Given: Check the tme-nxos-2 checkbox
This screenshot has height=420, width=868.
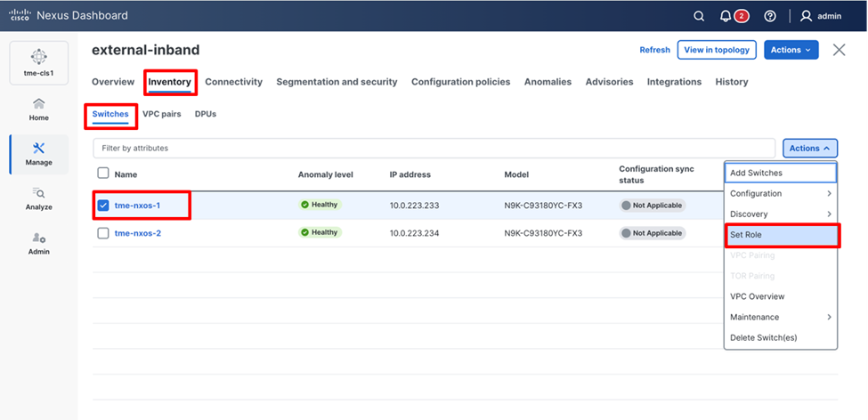Looking at the screenshot, I should [103, 233].
